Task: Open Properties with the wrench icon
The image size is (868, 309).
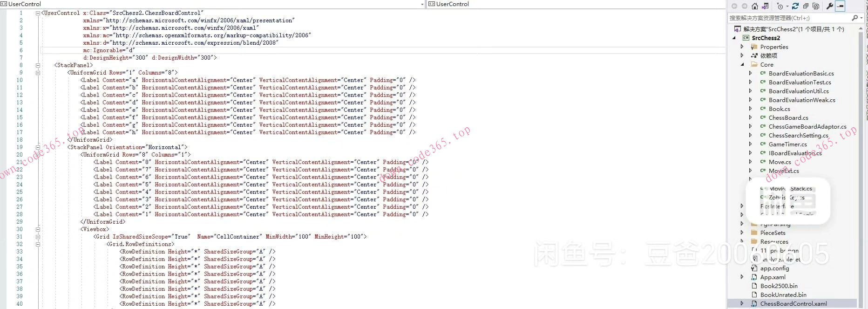Action: pos(830,6)
